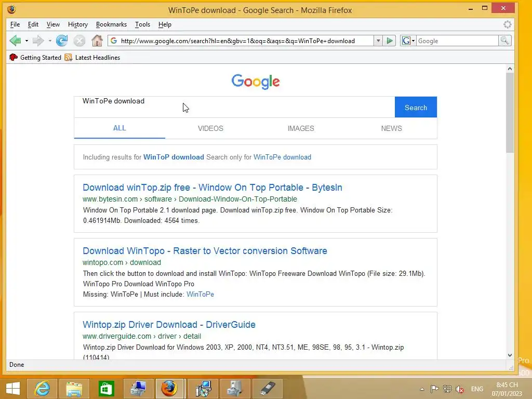This screenshot has width=532, height=399.
Task: Go to the Home page icon
Action: click(x=97, y=41)
